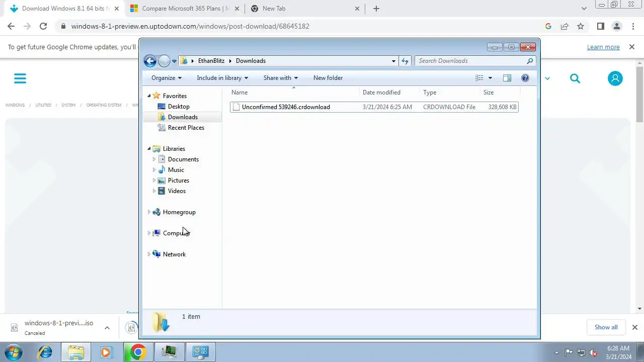Select the Pictures library item
The image size is (644, 362).
179,180
